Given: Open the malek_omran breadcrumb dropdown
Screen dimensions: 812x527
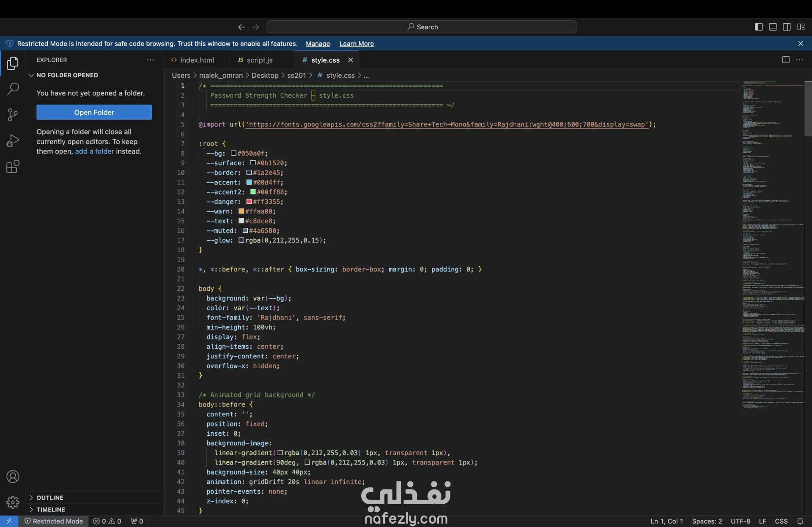Looking at the screenshot, I should [x=221, y=75].
